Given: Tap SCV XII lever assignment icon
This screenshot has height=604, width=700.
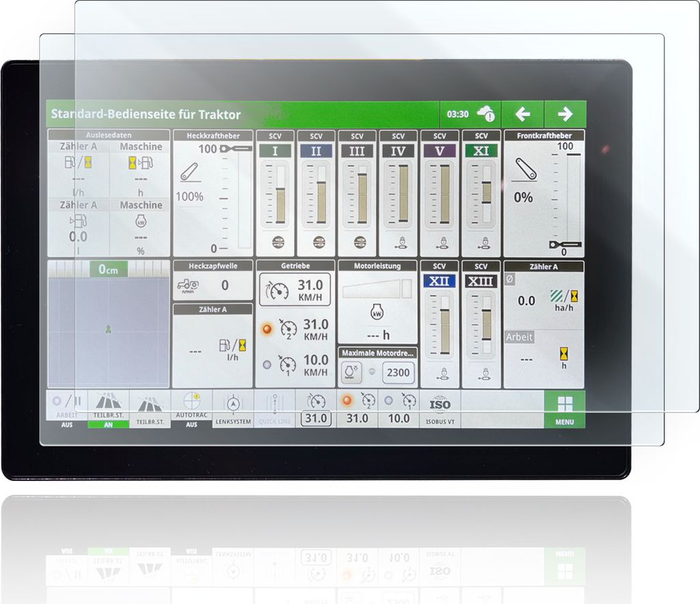Looking at the screenshot, I should pyautogui.click(x=443, y=373).
